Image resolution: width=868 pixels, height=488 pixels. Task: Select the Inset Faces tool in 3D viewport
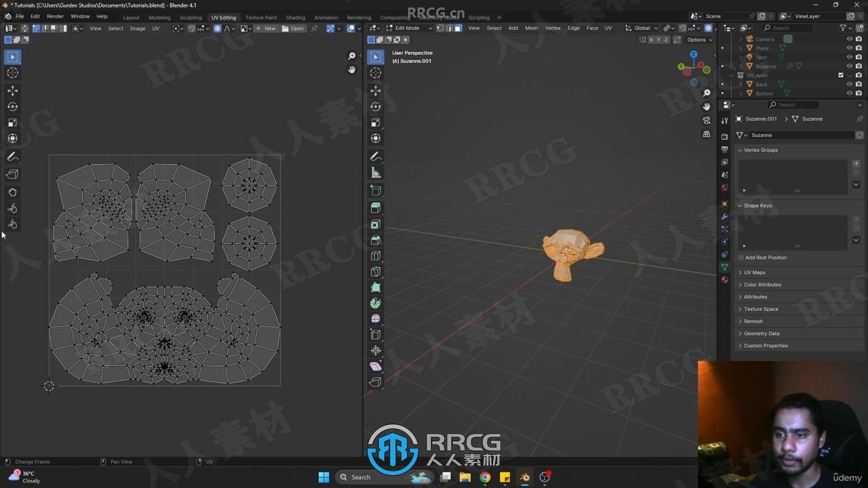[x=376, y=224]
